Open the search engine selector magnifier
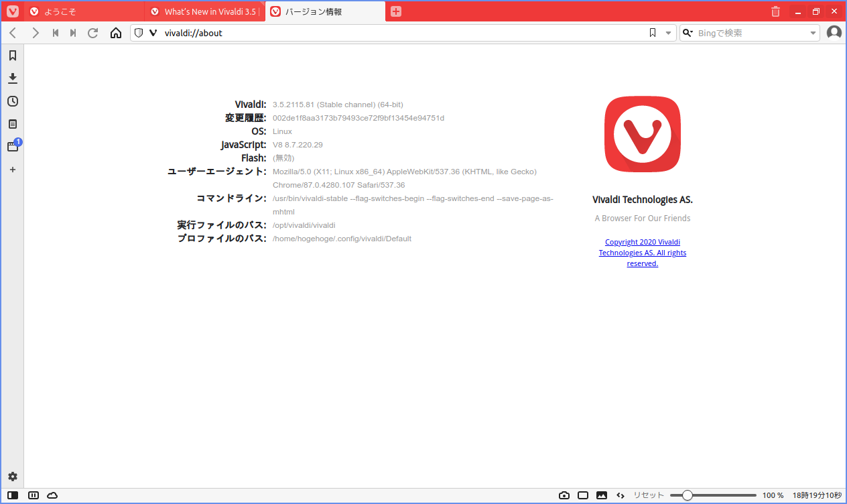 (x=688, y=33)
